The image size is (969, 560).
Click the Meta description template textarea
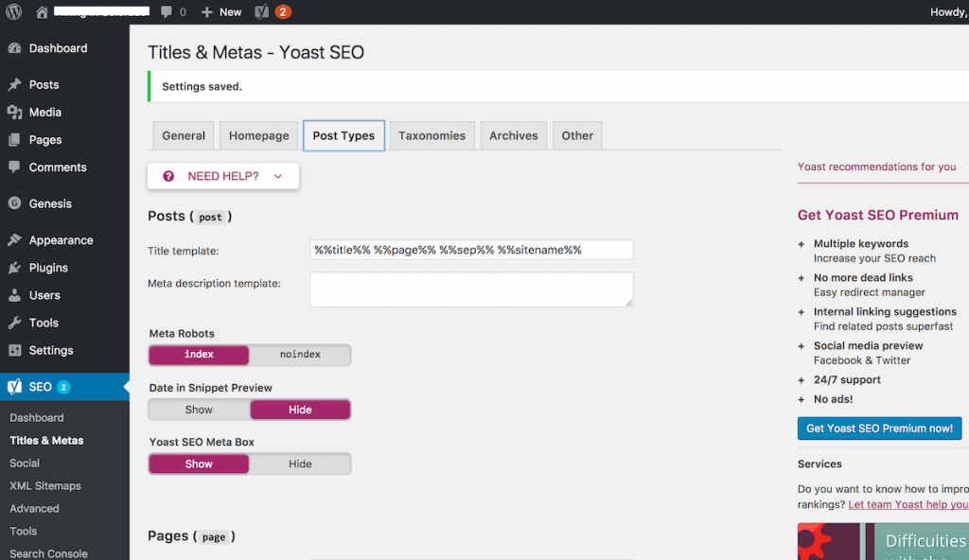coord(471,289)
